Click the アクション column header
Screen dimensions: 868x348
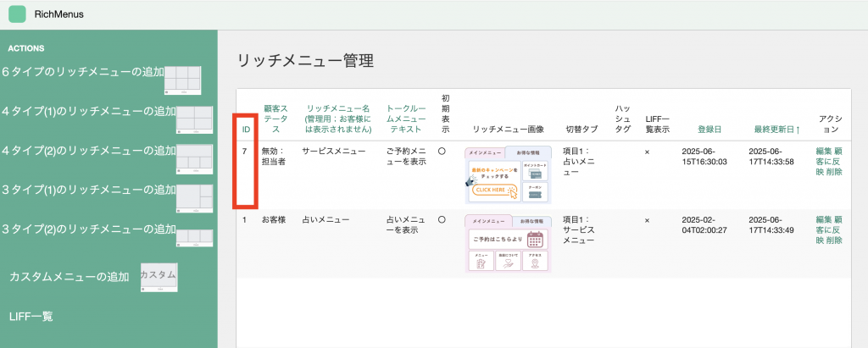[830, 124]
